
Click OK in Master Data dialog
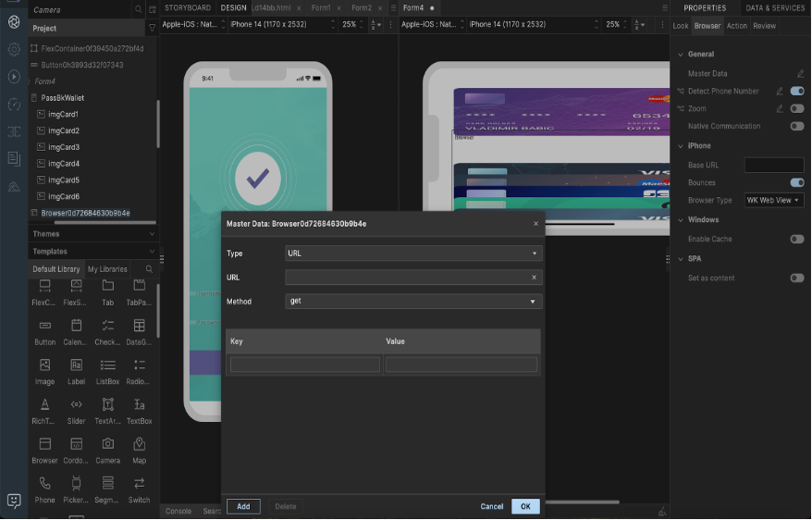pos(525,506)
